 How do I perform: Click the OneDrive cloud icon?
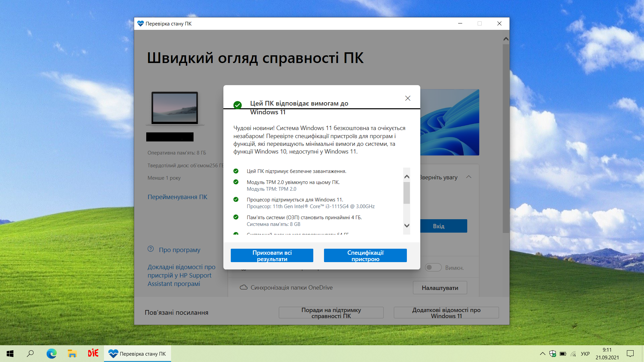click(x=244, y=288)
